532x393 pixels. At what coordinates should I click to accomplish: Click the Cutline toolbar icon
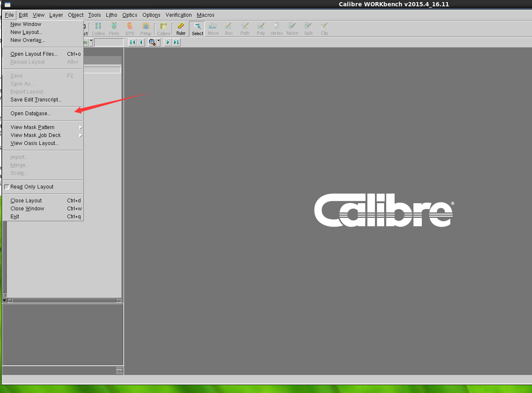(98, 29)
